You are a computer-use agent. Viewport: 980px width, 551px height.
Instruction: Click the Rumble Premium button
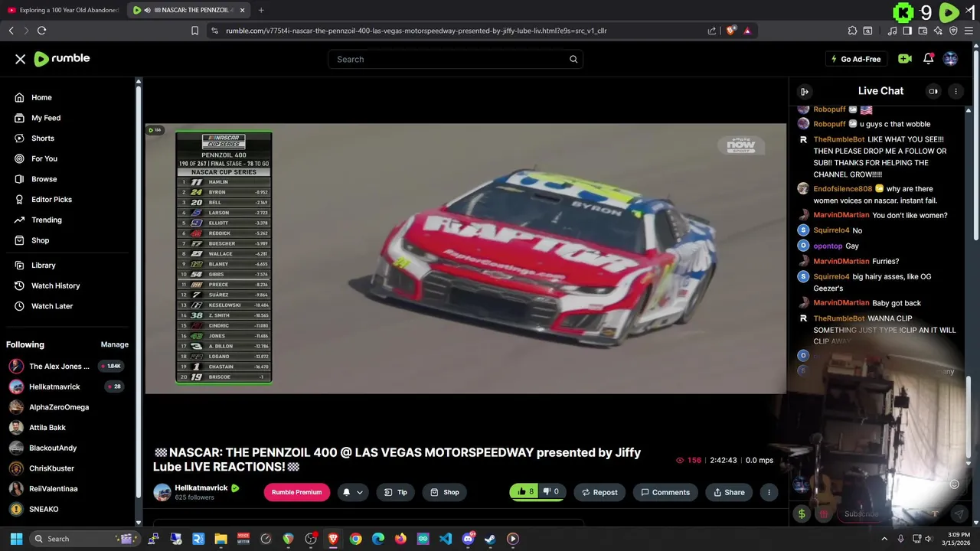pos(296,492)
